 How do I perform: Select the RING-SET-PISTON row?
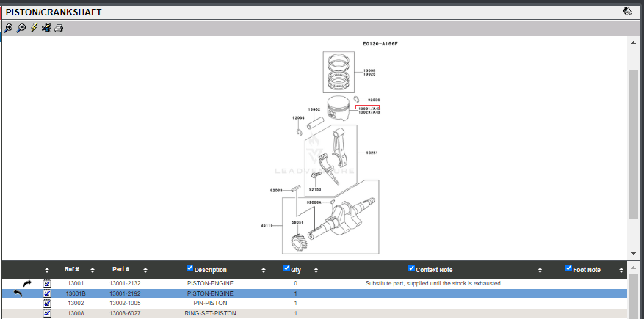pos(210,313)
